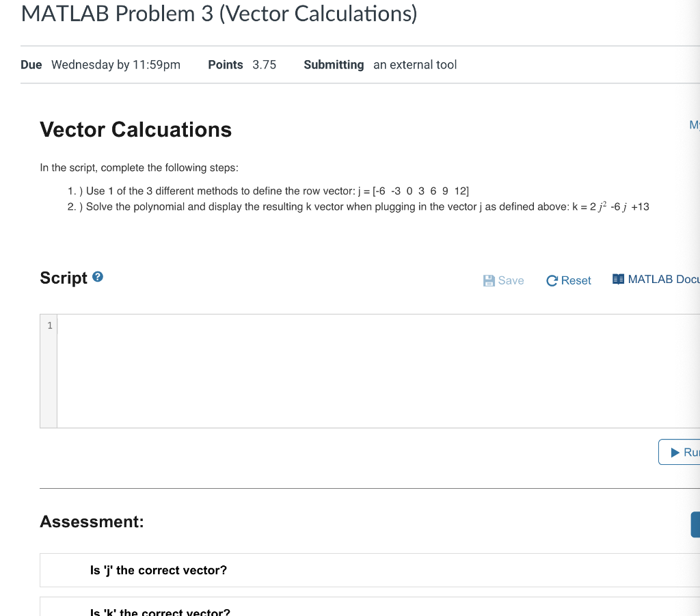Image resolution: width=700 pixels, height=616 pixels.
Task: Reset the script to default
Action: tap(568, 280)
